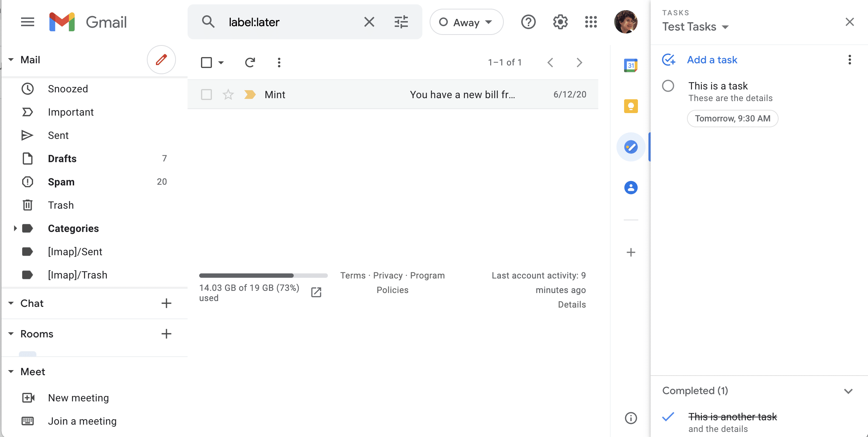Show search options filter icon
Image resolution: width=868 pixels, height=437 pixels.
401,22
